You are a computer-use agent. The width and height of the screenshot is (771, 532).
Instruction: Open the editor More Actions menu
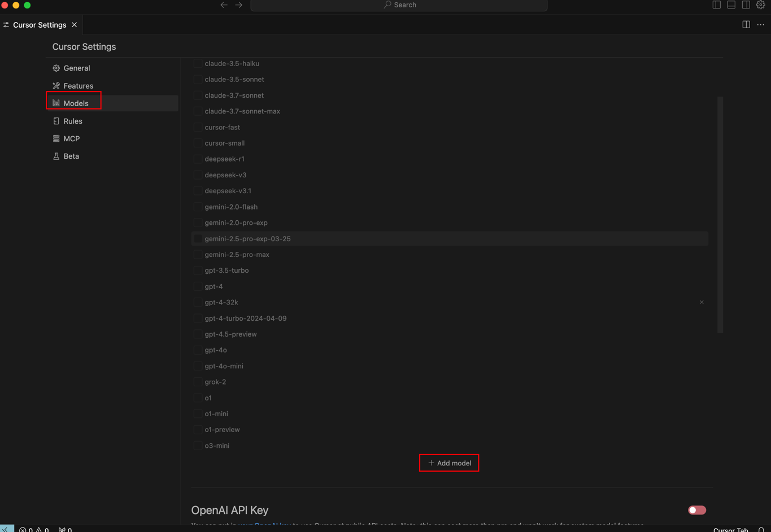pyautogui.click(x=761, y=25)
